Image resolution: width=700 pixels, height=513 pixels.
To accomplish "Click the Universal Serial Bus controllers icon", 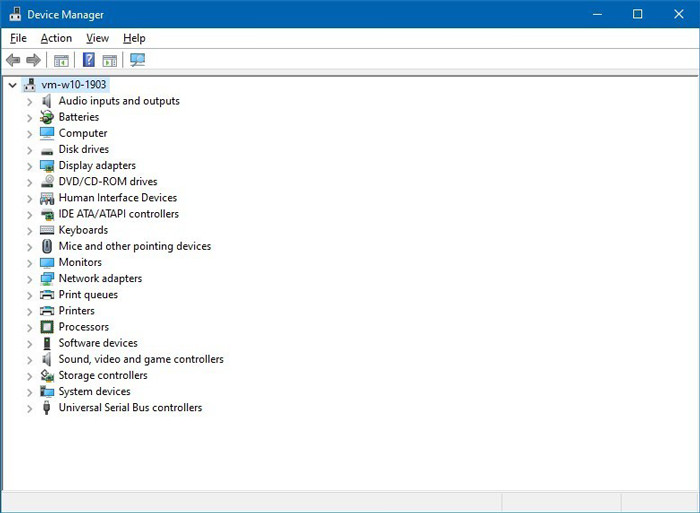I will pyautogui.click(x=47, y=408).
